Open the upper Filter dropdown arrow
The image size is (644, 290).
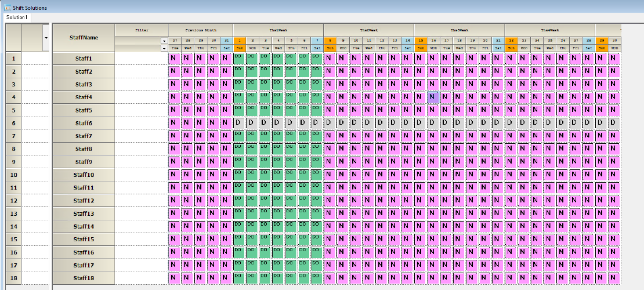164,41
